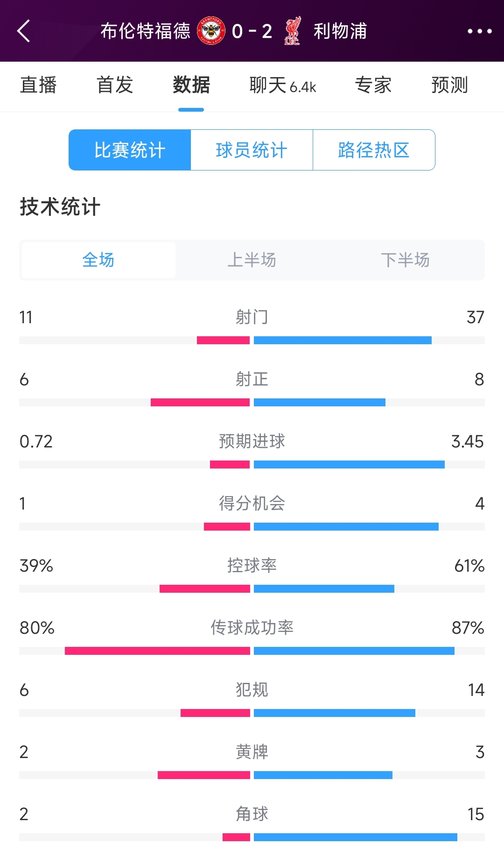Go to the 专家 tab

[373, 85]
